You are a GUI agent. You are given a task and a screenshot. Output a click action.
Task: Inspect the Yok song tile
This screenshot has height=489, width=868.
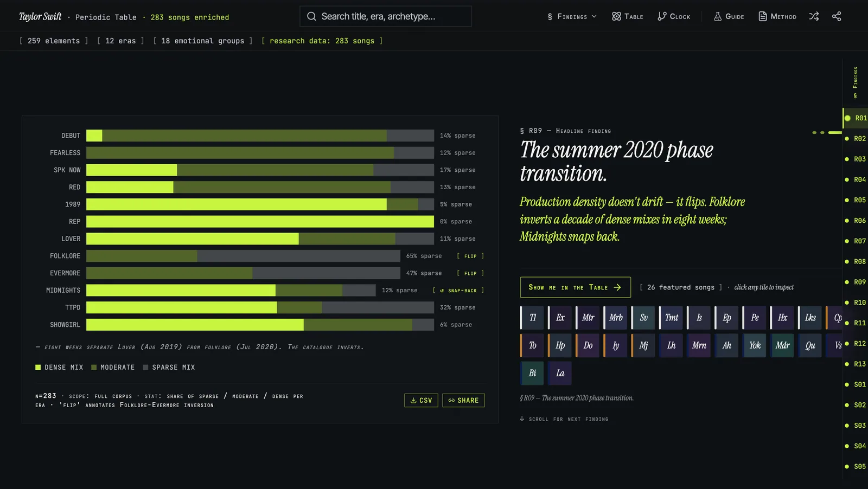pos(755,345)
